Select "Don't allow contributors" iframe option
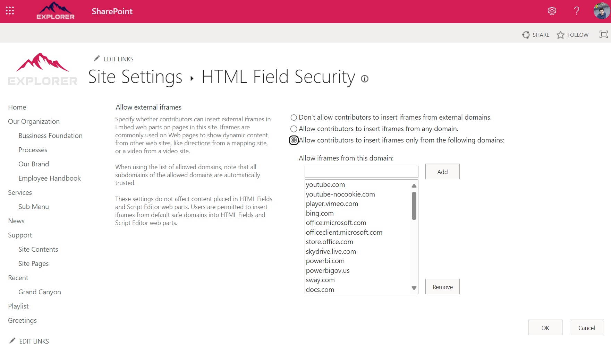Viewport: 611px width, 364px height. click(x=294, y=118)
